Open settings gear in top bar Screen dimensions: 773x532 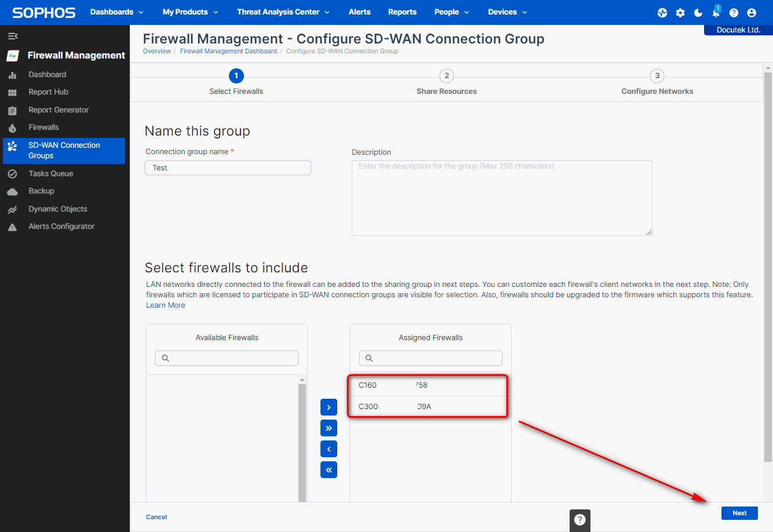tap(680, 12)
